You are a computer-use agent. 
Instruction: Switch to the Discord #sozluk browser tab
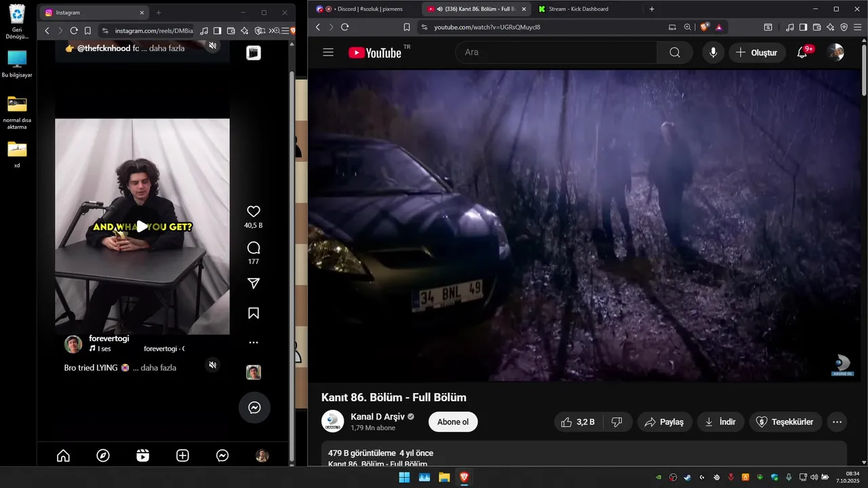pyautogui.click(x=366, y=9)
